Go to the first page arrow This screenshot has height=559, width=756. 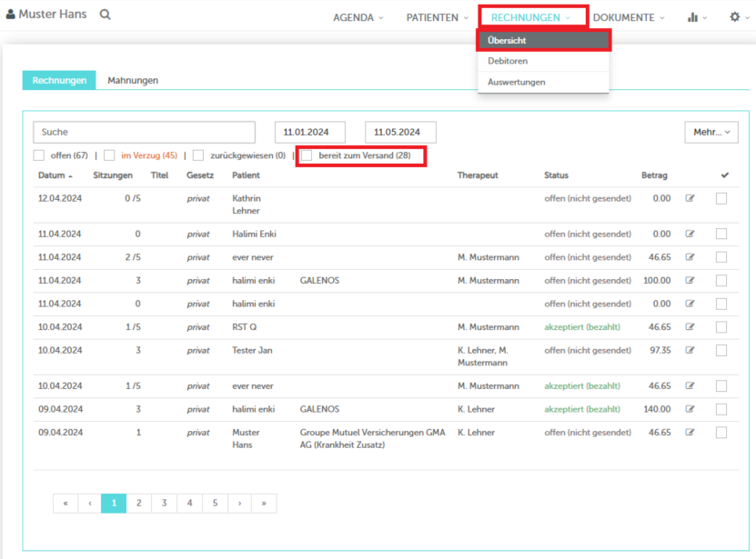(66, 504)
